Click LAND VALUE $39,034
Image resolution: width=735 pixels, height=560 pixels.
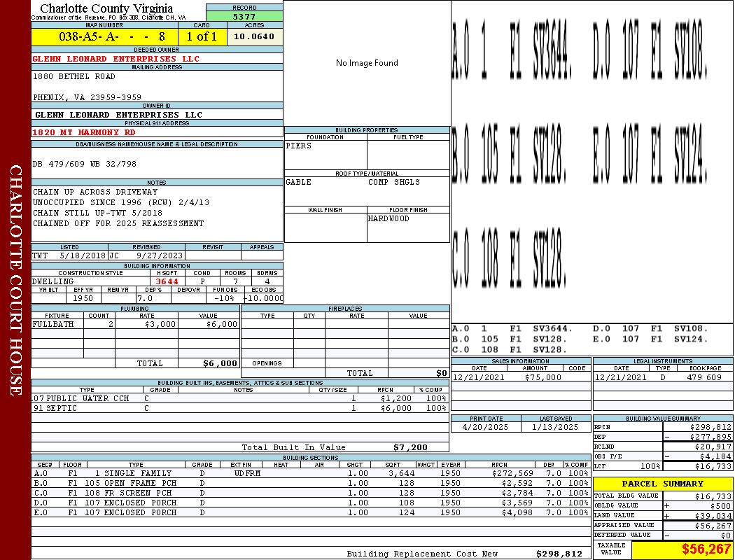713,516
